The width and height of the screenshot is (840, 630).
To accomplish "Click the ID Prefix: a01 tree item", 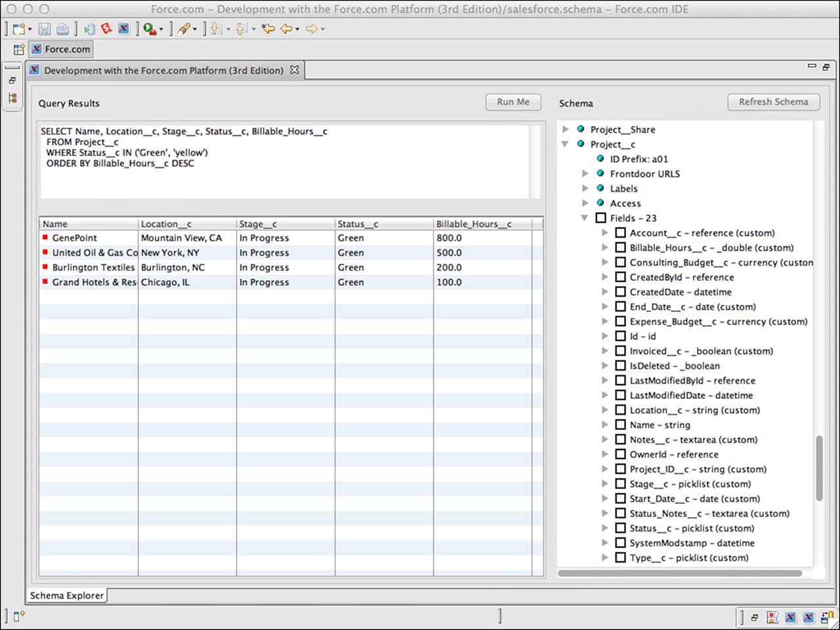I will [x=639, y=159].
